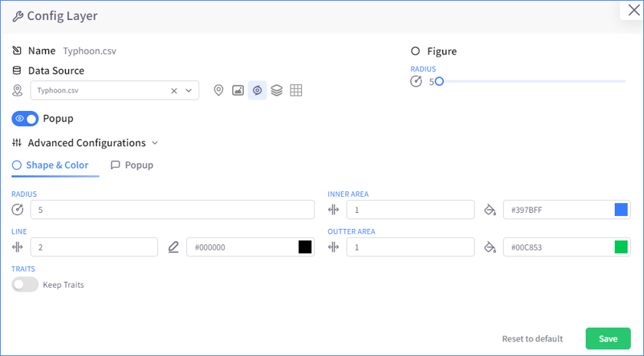Screen dimensions: 644x356
Task: Toggle the Popup visibility switch
Action: 25,119
